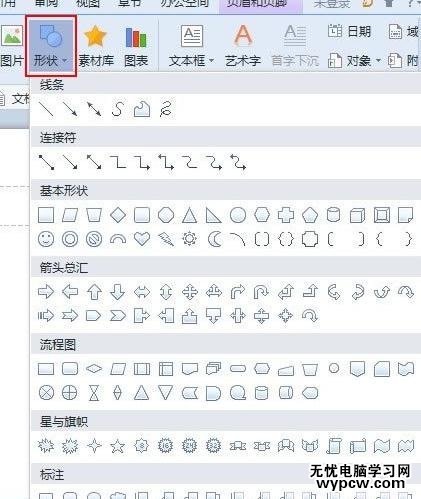
Task: Select the smiley face shape
Action: pos(46,239)
